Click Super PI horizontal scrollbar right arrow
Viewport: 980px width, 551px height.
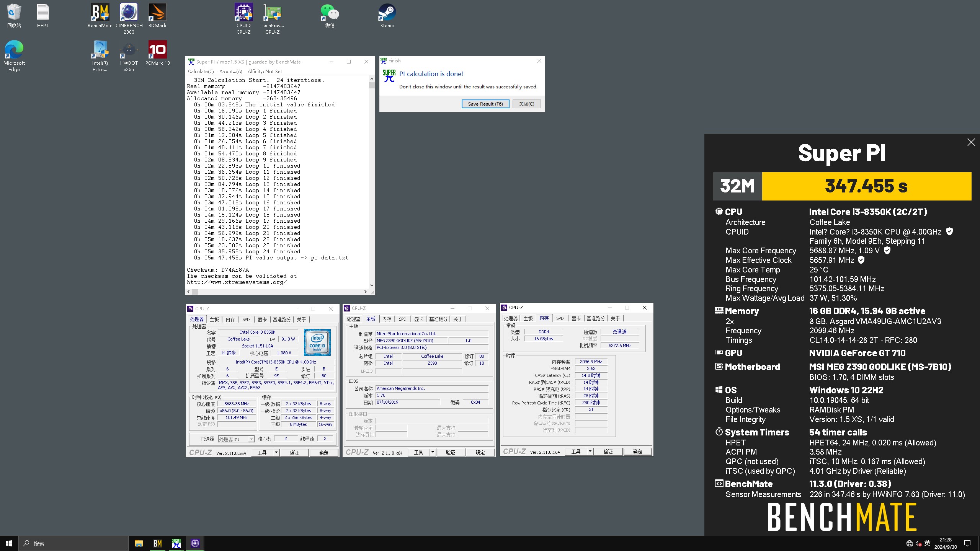point(366,292)
